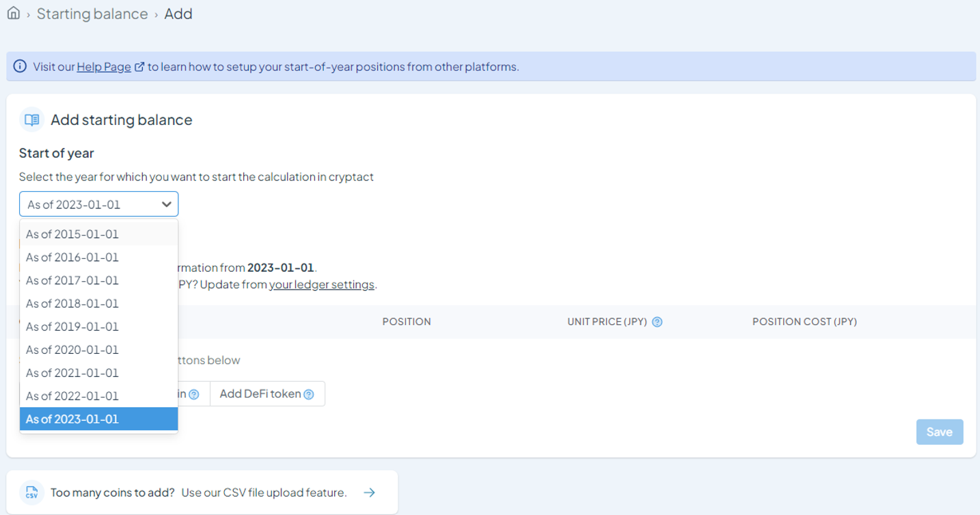Click the Start of year heading

(x=57, y=153)
